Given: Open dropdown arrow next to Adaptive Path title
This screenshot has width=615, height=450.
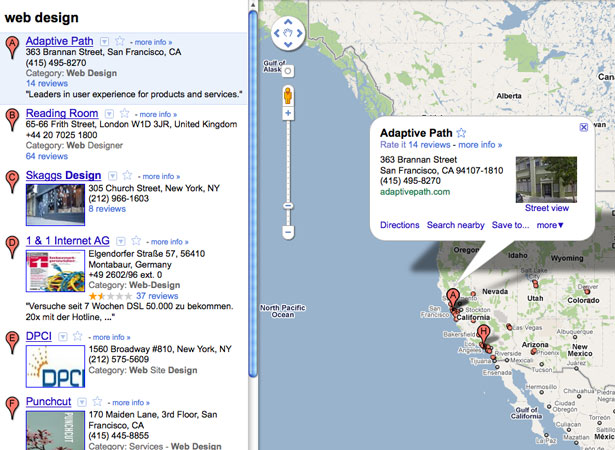Looking at the screenshot, I should click(x=104, y=42).
